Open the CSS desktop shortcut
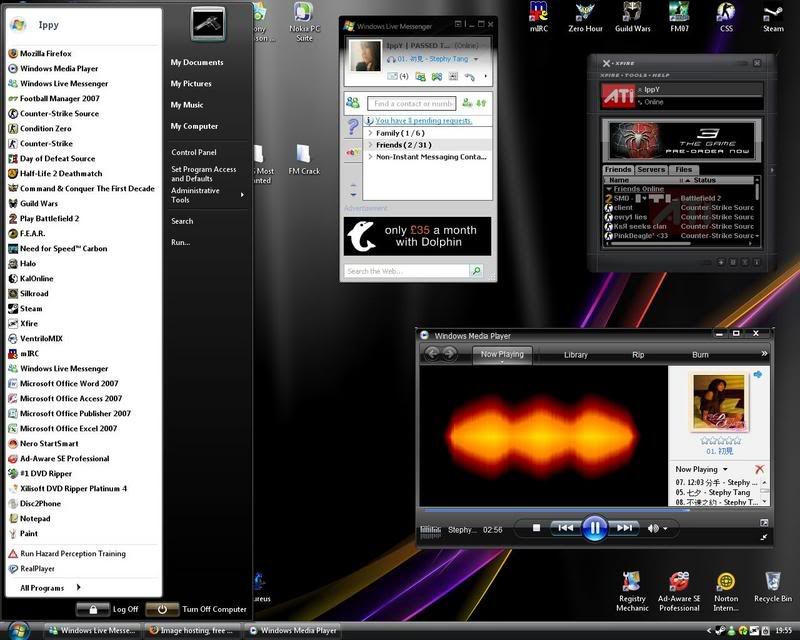Image resolution: width=800 pixels, height=640 pixels. [x=726, y=17]
